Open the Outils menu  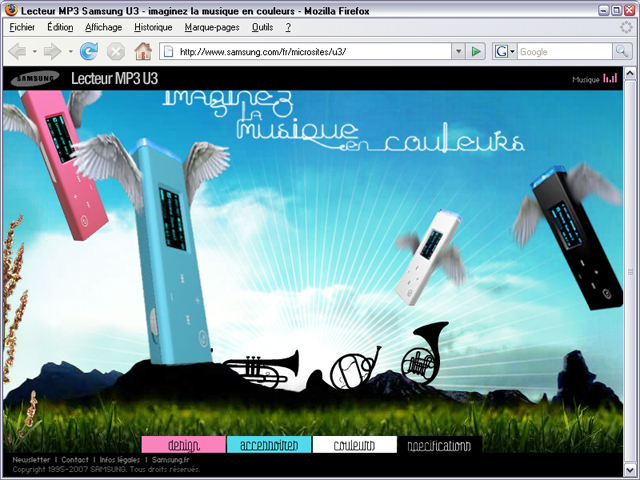pyautogui.click(x=262, y=27)
